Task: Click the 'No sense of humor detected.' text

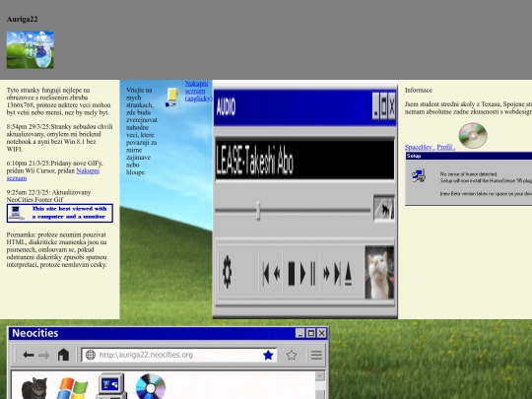Action: [468, 174]
